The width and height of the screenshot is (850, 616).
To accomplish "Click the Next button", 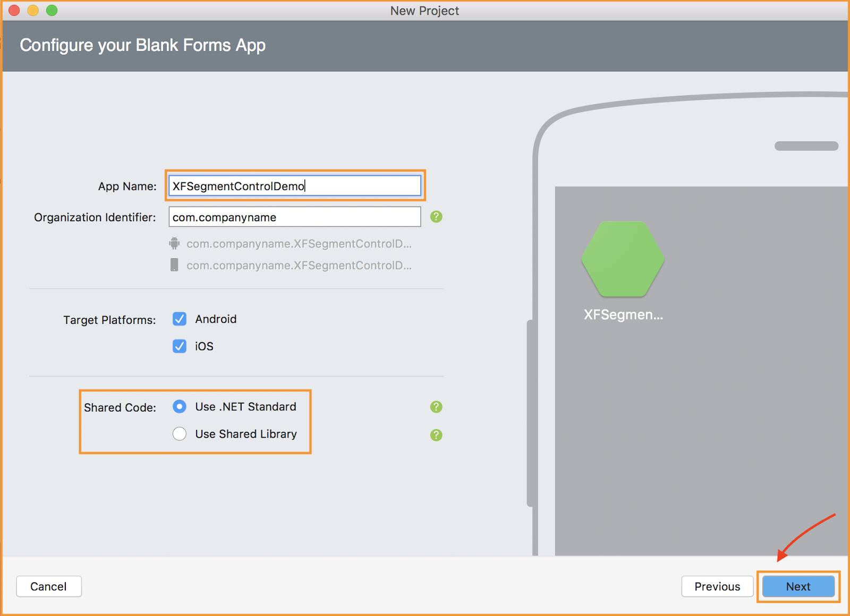I will [797, 586].
